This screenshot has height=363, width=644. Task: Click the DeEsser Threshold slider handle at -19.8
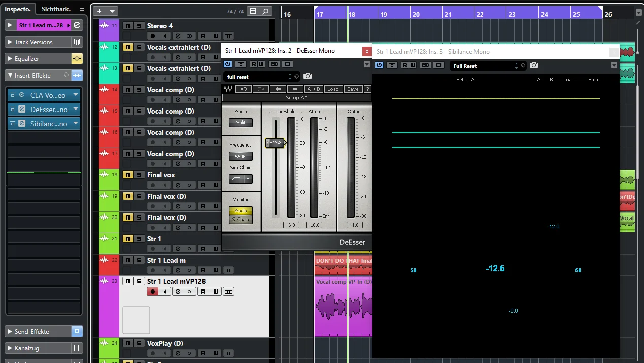(276, 143)
